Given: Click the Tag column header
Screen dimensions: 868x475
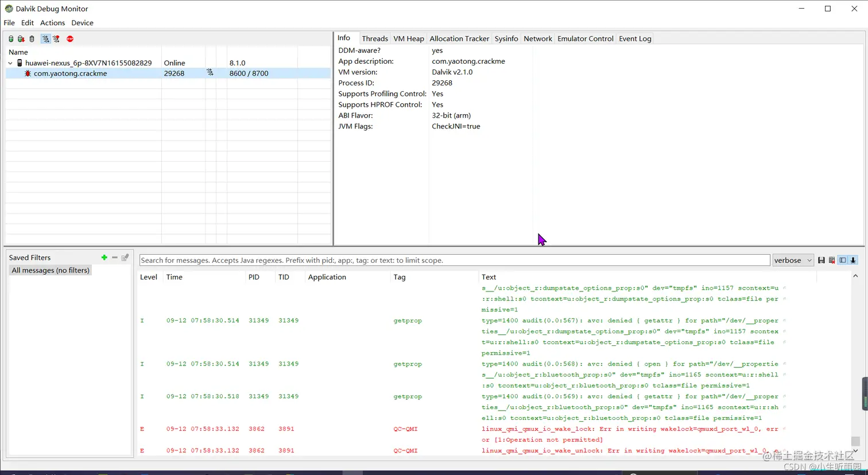Looking at the screenshot, I should [400, 277].
